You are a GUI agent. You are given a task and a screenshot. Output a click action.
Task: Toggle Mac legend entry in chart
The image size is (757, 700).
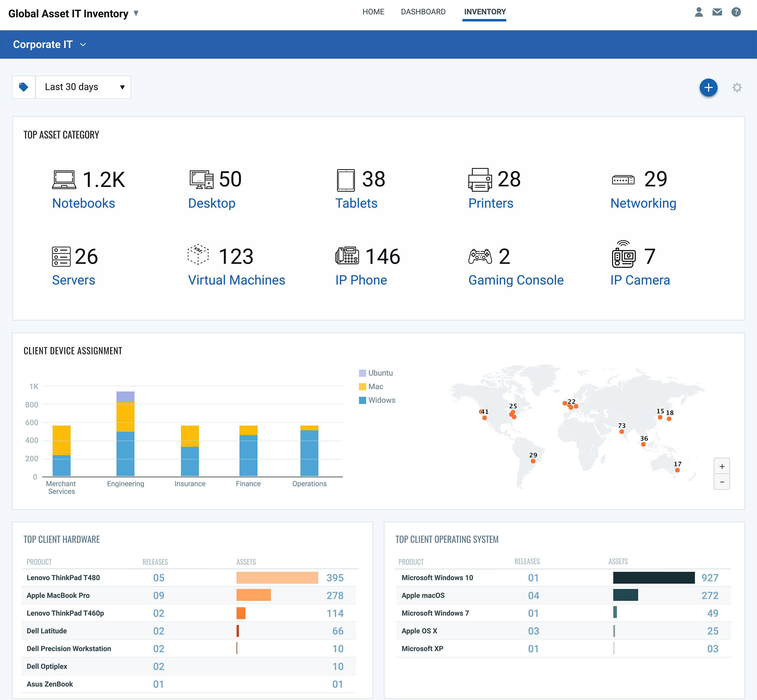pyautogui.click(x=371, y=386)
